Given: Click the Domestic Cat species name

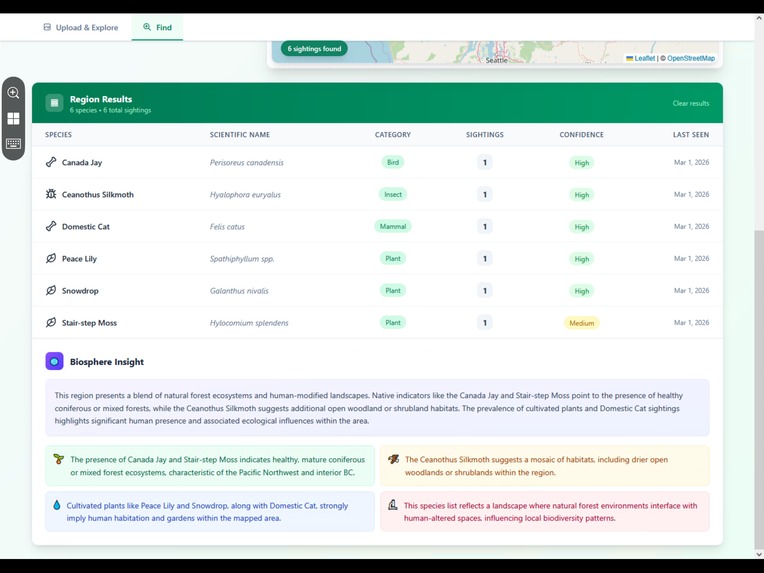Looking at the screenshot, I should 86,227.
